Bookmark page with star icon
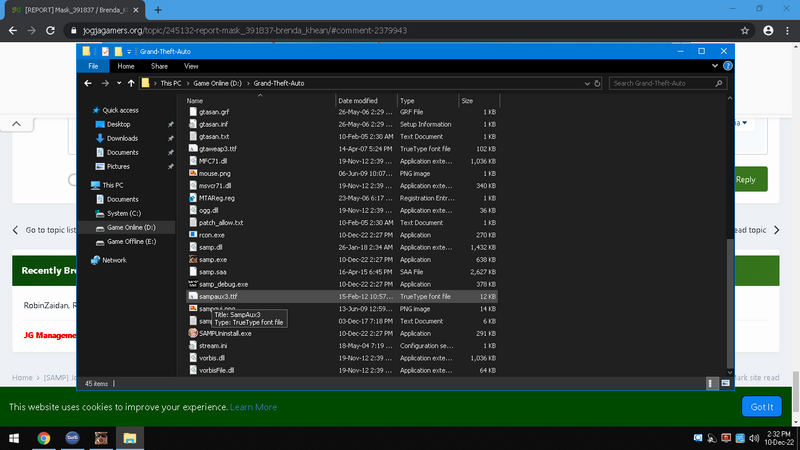800x450 pixels. point(745,31)
